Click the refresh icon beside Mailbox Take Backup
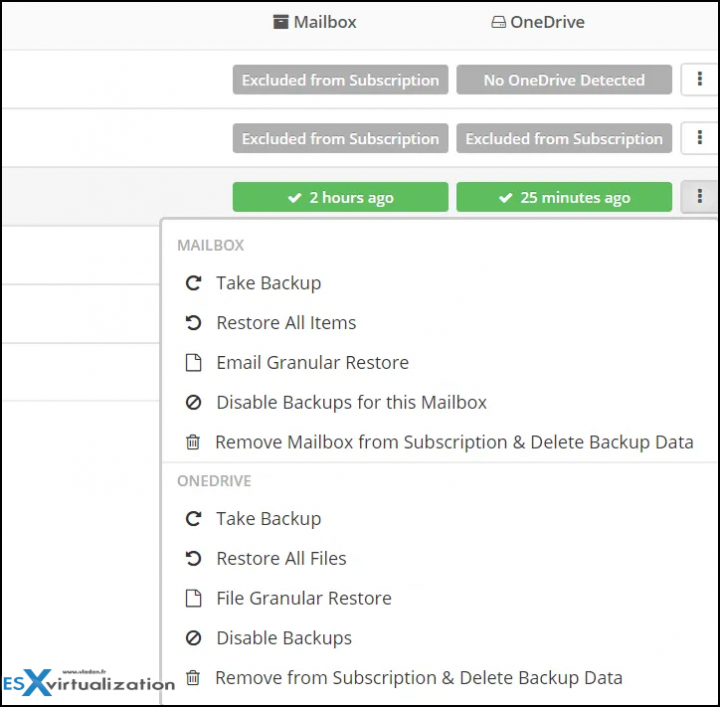 [x=193, y=283]
